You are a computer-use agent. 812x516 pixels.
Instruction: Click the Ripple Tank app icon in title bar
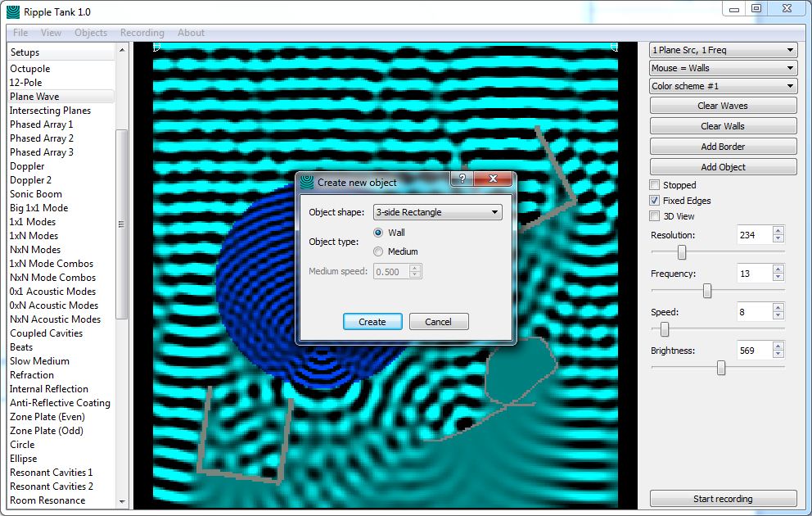(13, 12)
